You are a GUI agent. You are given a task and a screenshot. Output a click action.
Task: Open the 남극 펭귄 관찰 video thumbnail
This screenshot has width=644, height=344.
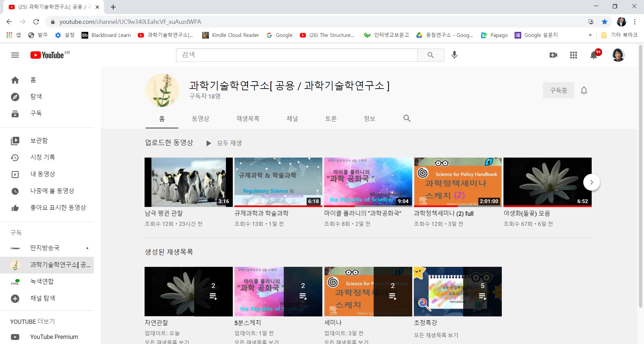pyautogui.click(x=189, y=182)
